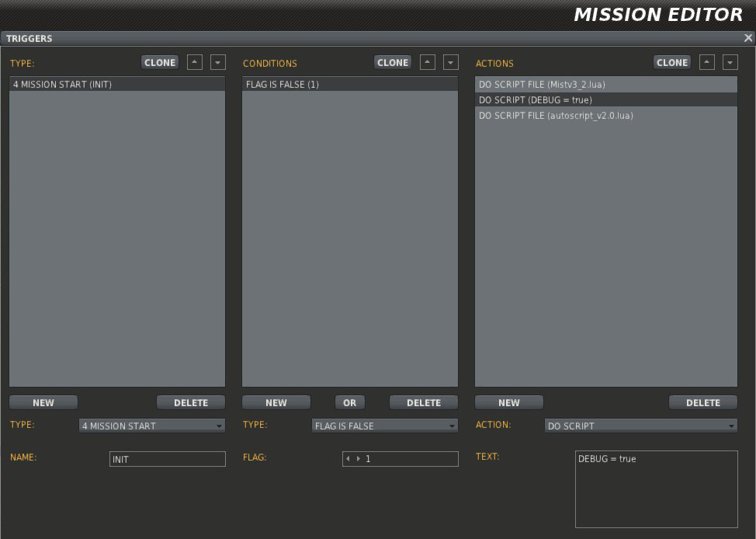Image resolution: width=756 pixels, height=539 pixels.
Task: Clone the selected trigger
Action: pyautogui.click(x=160, y=62)
